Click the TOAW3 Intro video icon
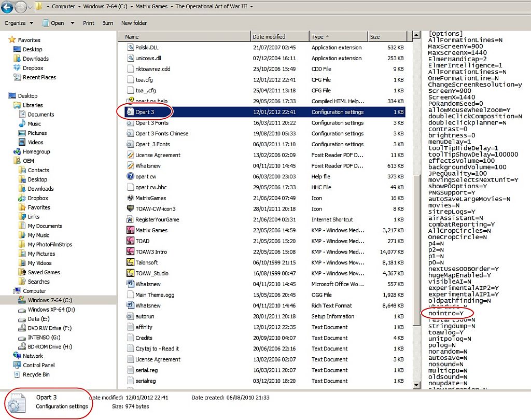 (130, 251)
